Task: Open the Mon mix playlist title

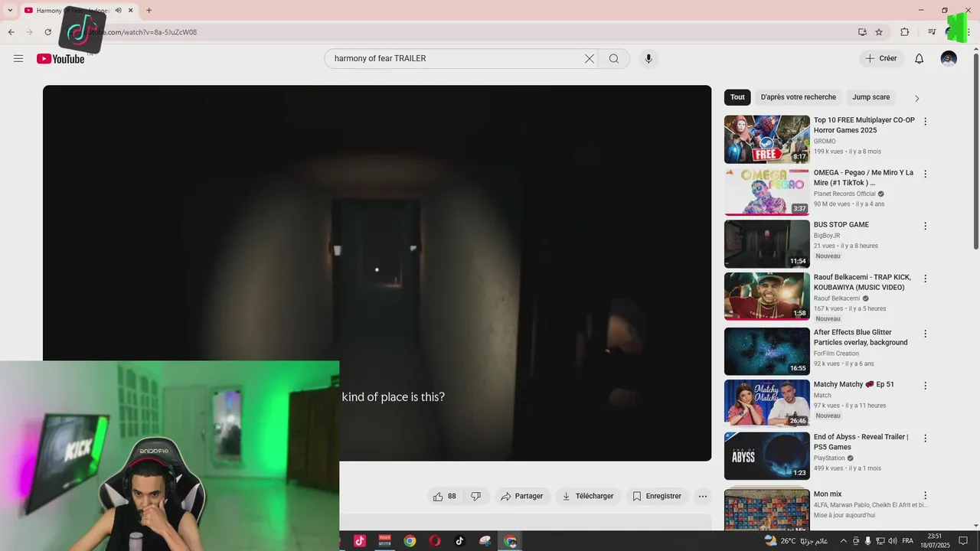Action: click(x=828, y=494)
